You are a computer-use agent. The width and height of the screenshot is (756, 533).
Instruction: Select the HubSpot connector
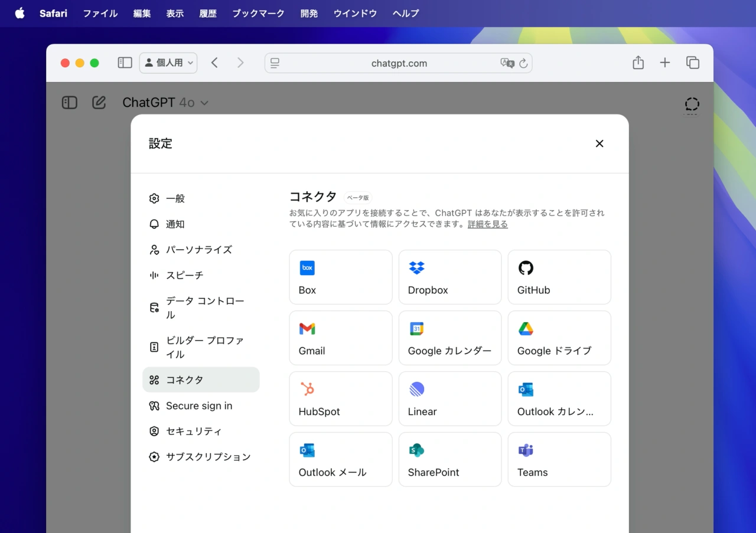(340, 399)
